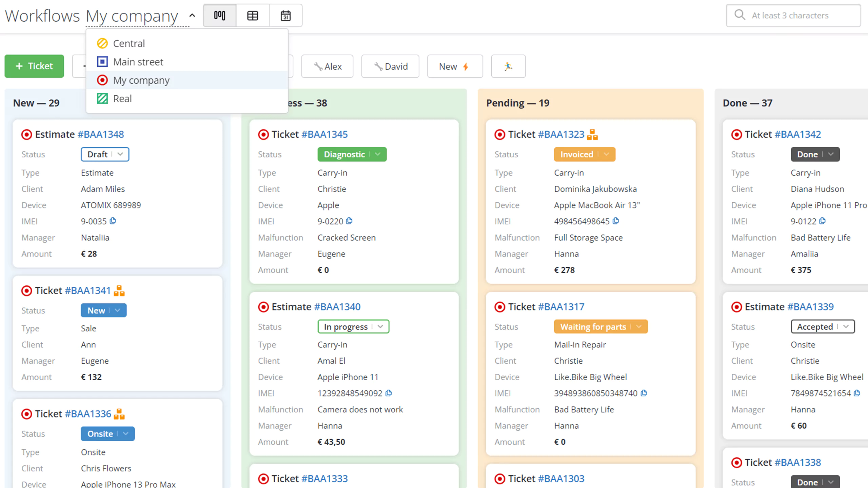Click the Done — 37 column header
This screenshot has width=868, height=488.
(748, 103)
